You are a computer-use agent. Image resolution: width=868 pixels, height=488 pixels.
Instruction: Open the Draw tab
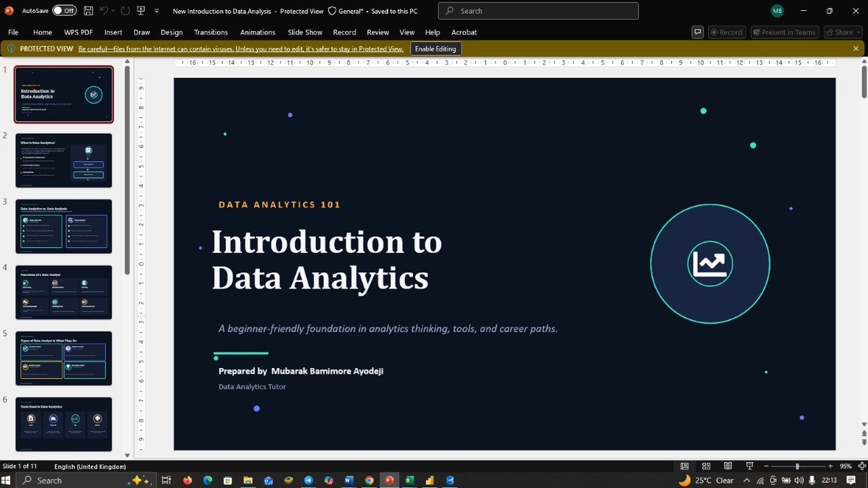click(142, 33)
